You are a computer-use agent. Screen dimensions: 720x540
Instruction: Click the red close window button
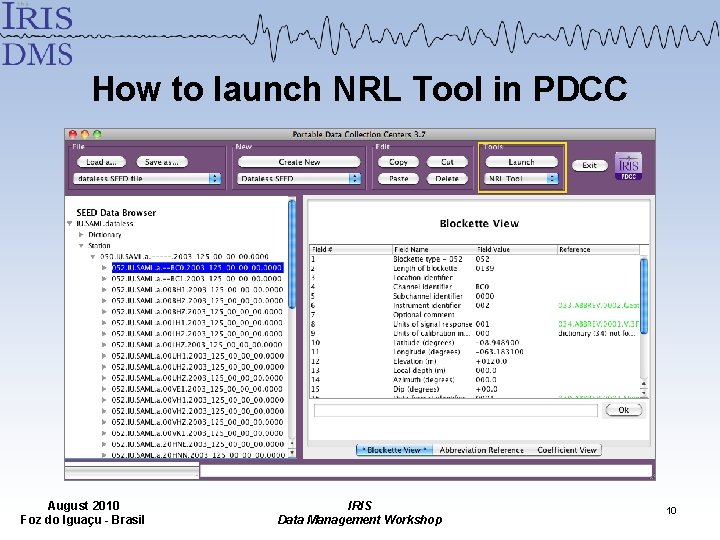(x=73, y=134)
